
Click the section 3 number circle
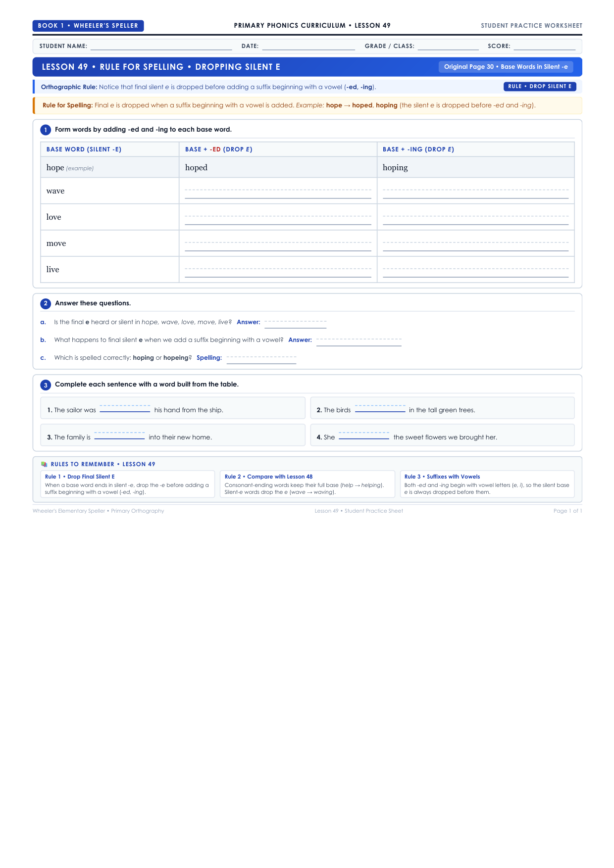click(x=46, y=385)
